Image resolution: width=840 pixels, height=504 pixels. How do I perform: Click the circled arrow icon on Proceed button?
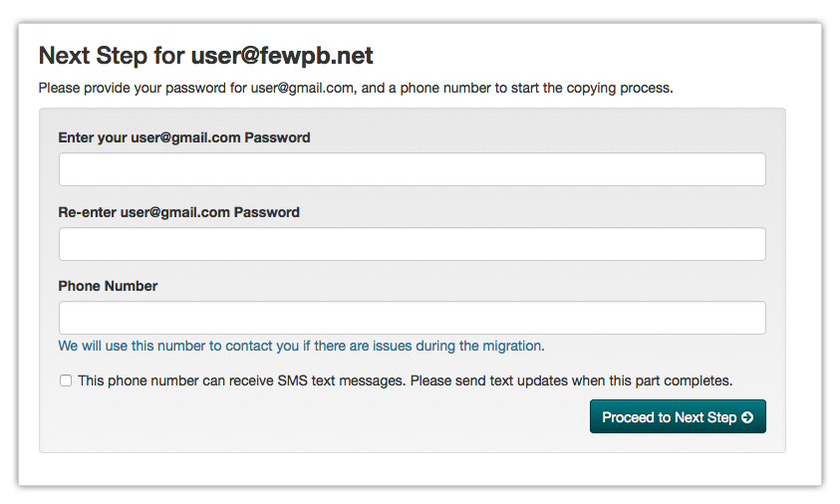[746, 417]
